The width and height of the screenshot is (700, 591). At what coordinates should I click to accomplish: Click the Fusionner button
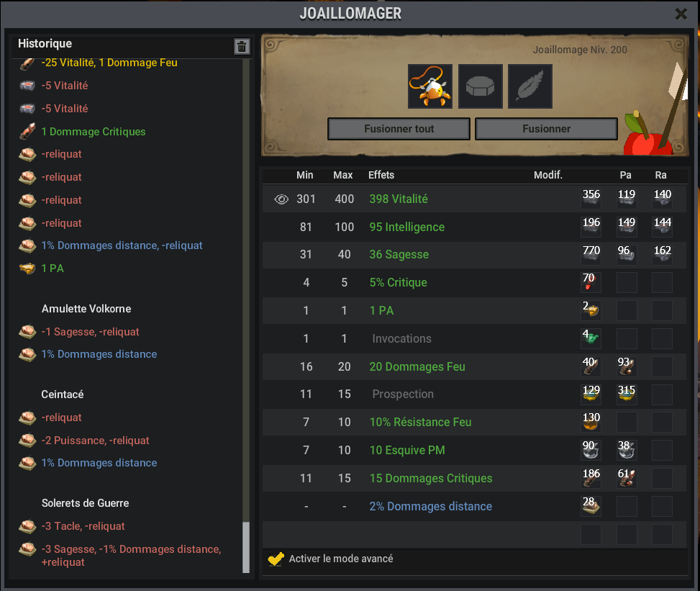pos(547,129)
